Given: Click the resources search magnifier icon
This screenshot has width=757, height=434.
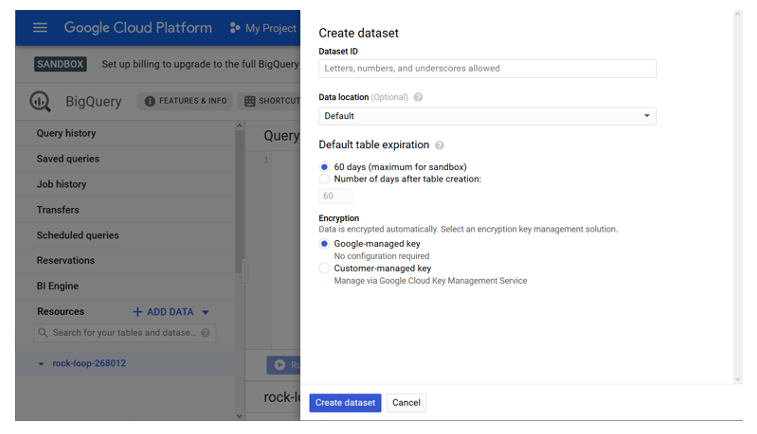Looking at the screenshot, I should point(43,333).
